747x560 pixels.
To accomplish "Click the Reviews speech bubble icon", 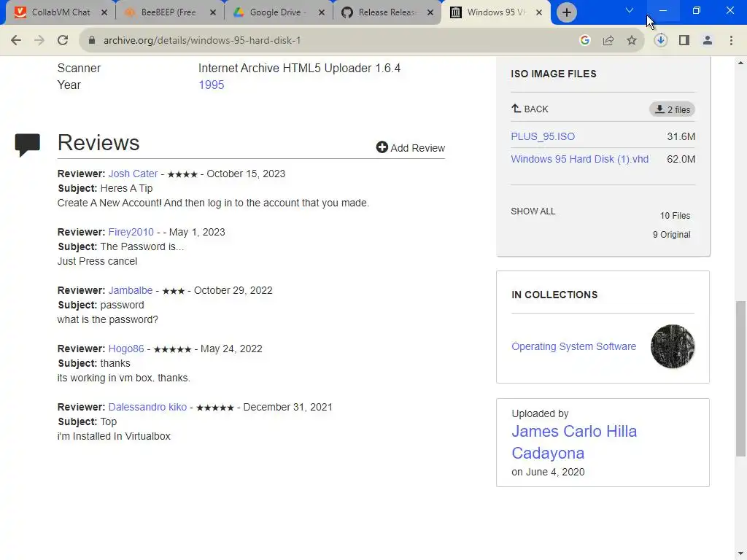I will coord(27,145).
